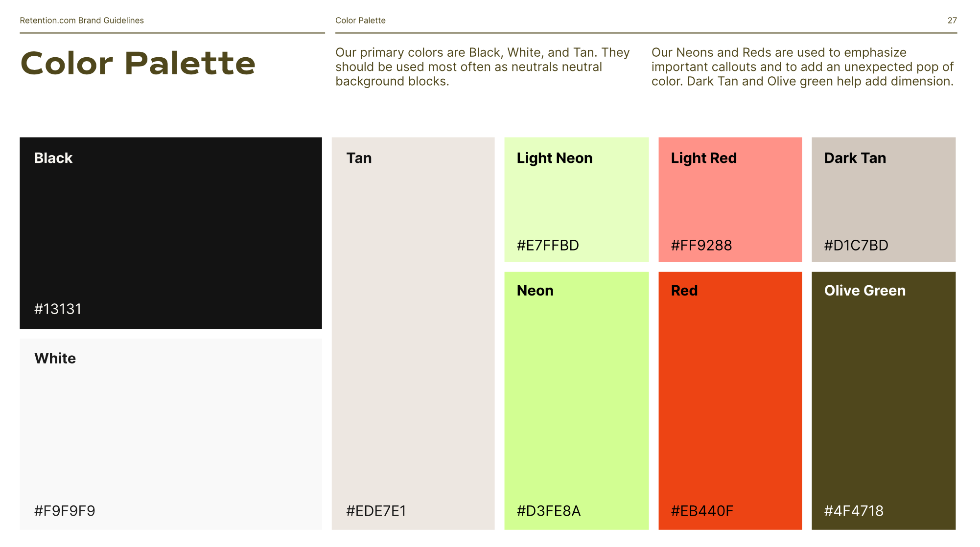Select the Light Neon swatch

click(577, 200)
